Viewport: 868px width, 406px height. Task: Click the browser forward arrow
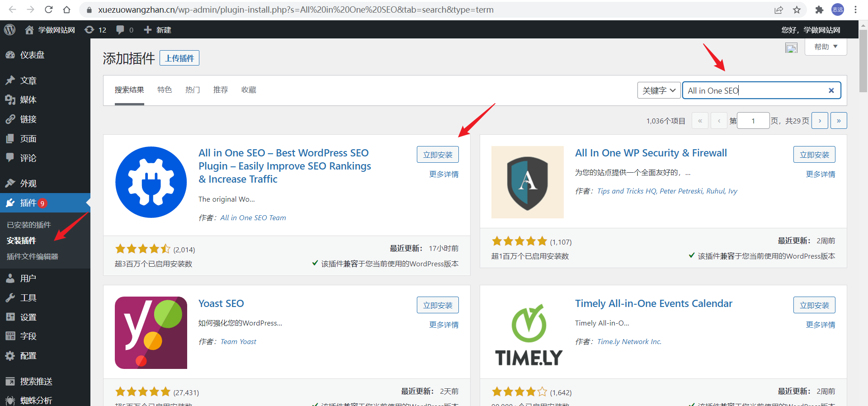(x=30, y=9)
